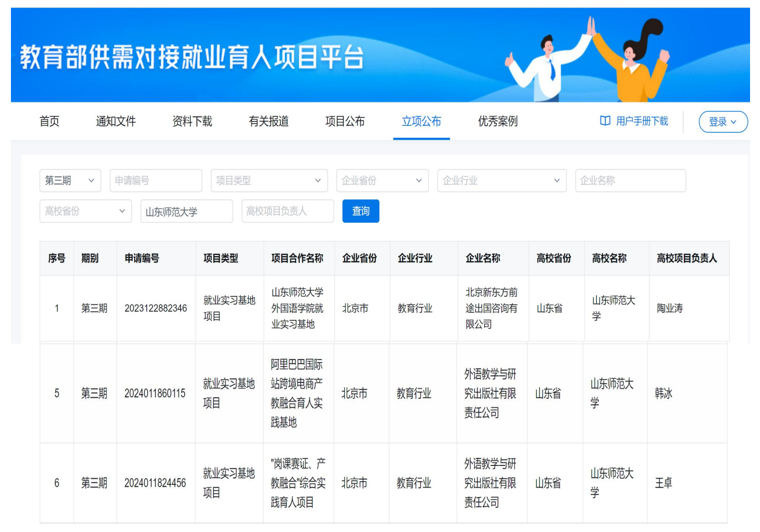Screen dimensions: 760x532
Task: Click the book icon beside 用户手册下载
Action: (605, 121)
